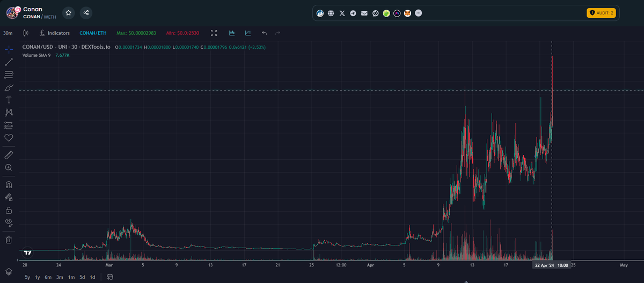Screen dimensions: 644x283
Task: Click the 22 Apr '24 10:00 time label
Action: point(552,265)
